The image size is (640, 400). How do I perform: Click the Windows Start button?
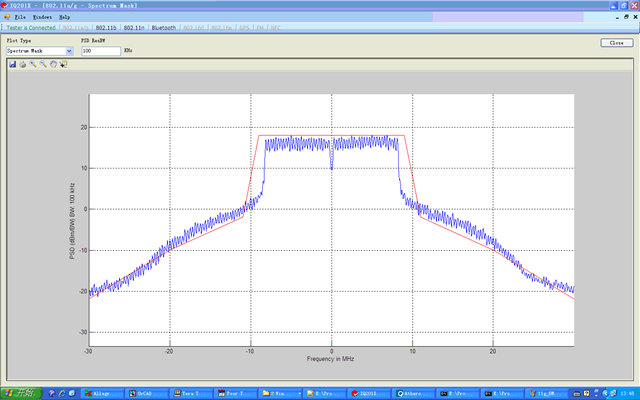(20, 393)
